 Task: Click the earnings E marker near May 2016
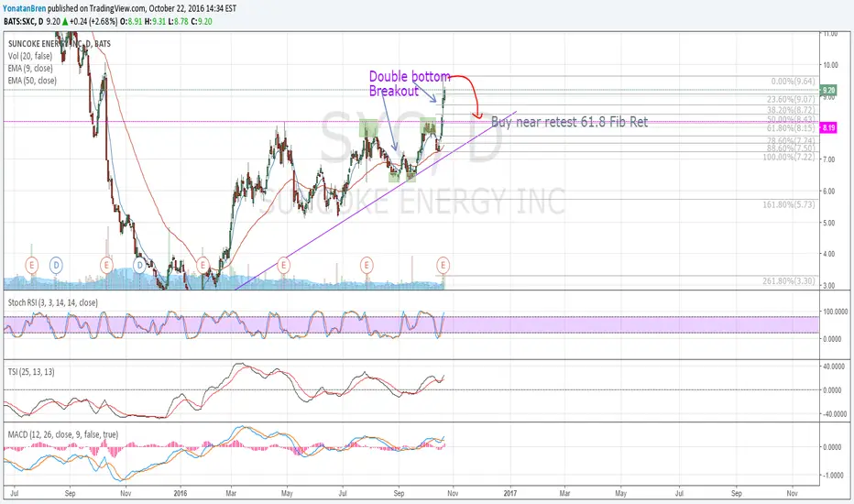[283, 266]
